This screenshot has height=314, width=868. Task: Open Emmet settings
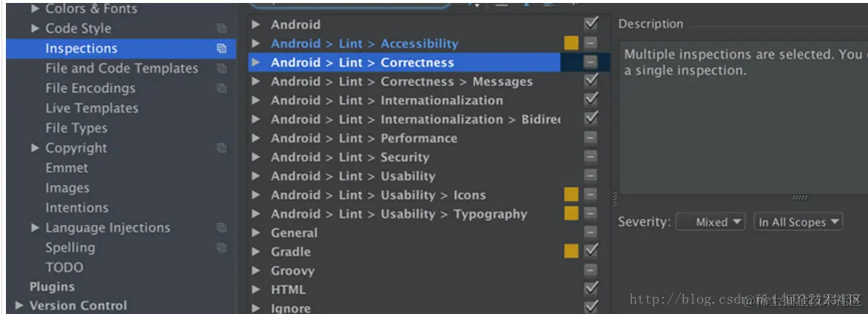[66, 168]
